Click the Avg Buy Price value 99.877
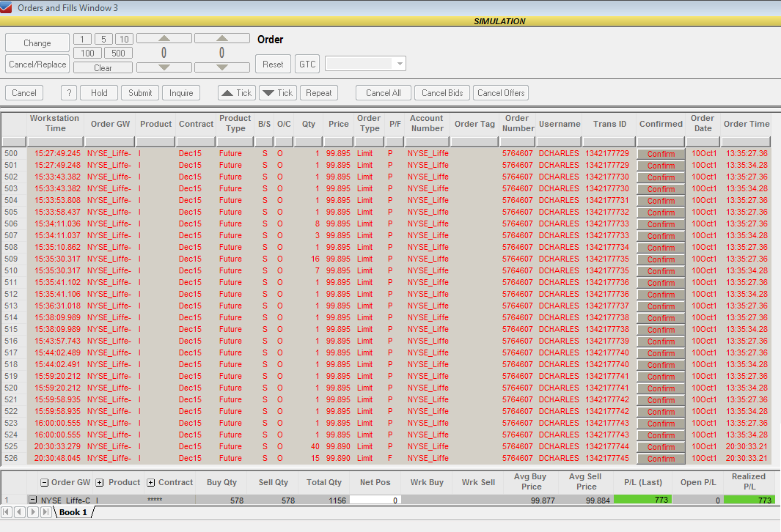781x532 pixels. (x=543, y=500)
